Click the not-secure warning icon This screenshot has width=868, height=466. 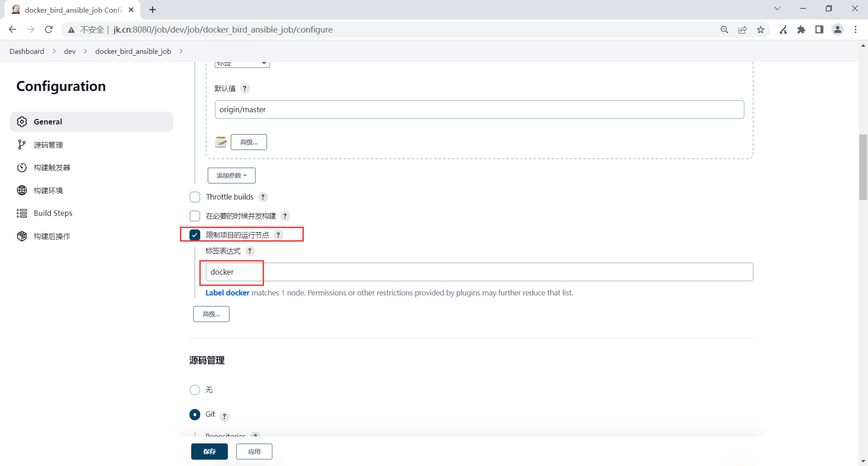point(71,30)
